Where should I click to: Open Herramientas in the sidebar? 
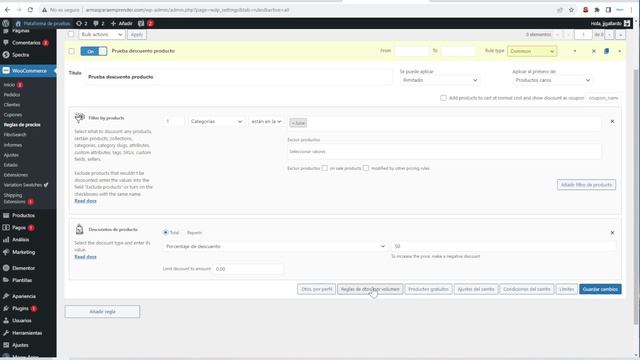(x=28, y=333)
